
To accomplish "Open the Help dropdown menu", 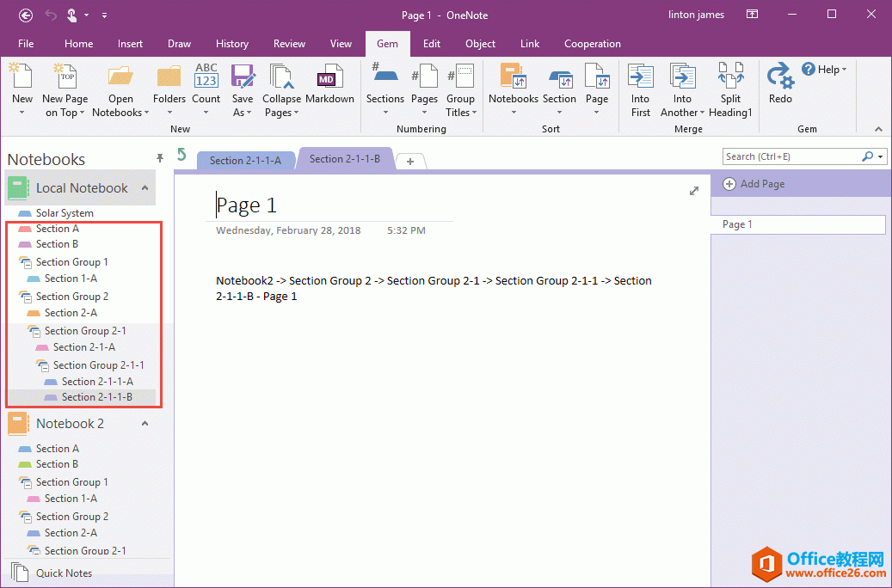I will (x=825, y=70).
